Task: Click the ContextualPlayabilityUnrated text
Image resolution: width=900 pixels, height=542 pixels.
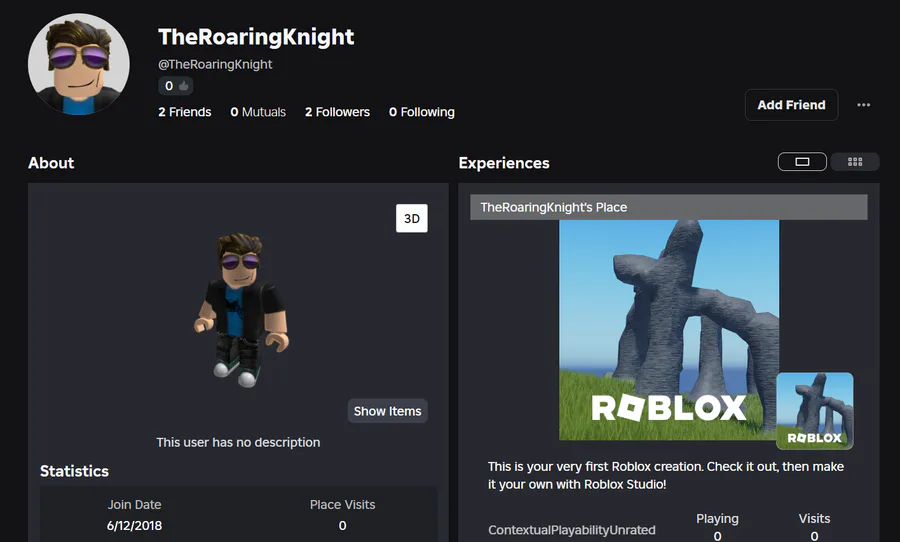Action: tap(572, 530)
